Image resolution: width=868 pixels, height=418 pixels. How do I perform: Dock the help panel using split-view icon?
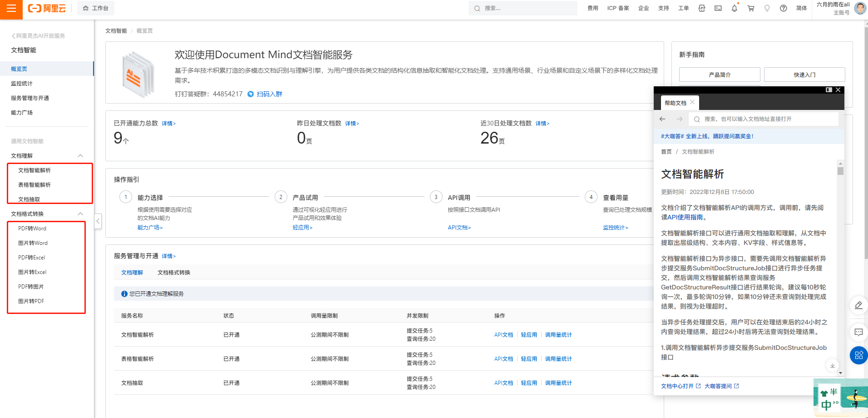[x=829, y=90]
